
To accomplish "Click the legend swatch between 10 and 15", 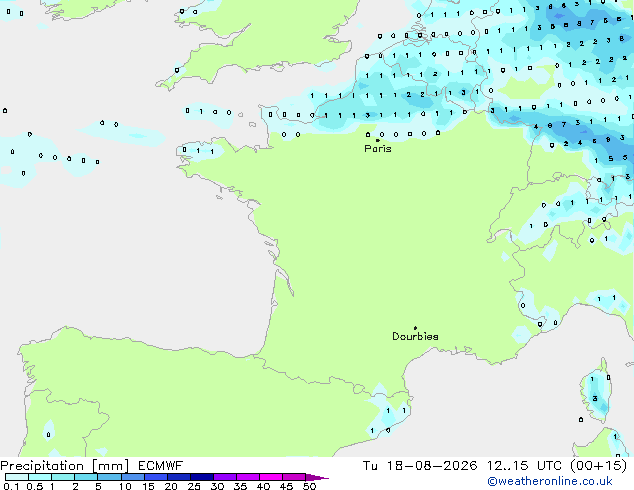I will [133, 477].
